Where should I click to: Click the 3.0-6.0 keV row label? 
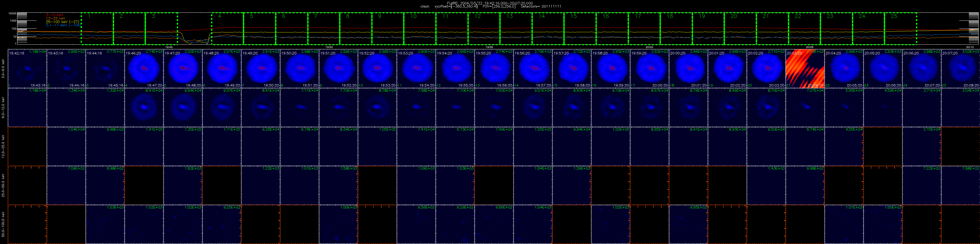tap(3, 69)
